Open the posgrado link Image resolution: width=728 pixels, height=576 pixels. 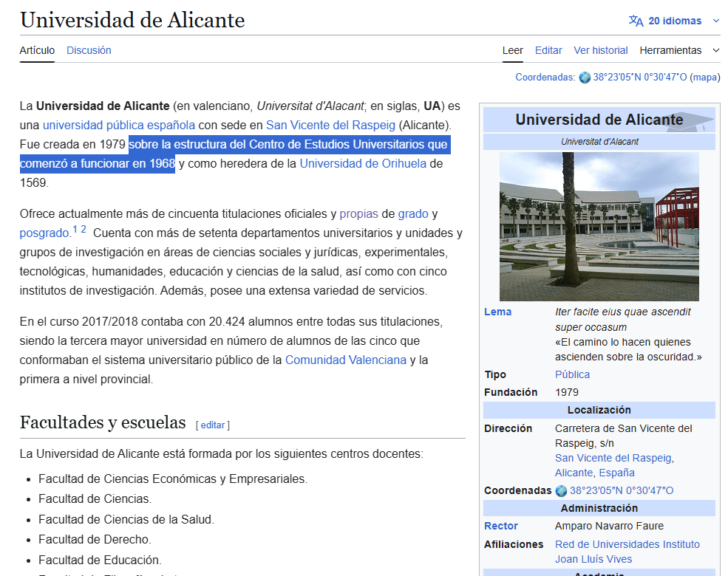(x=44, y=233)
